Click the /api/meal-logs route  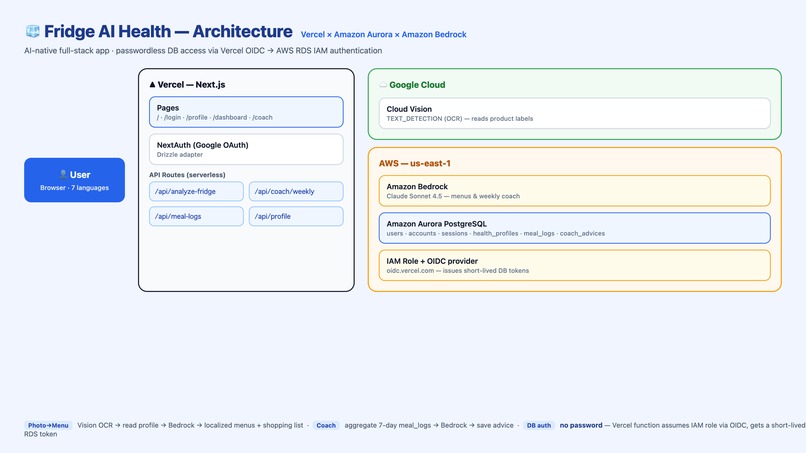coord(196,216)
